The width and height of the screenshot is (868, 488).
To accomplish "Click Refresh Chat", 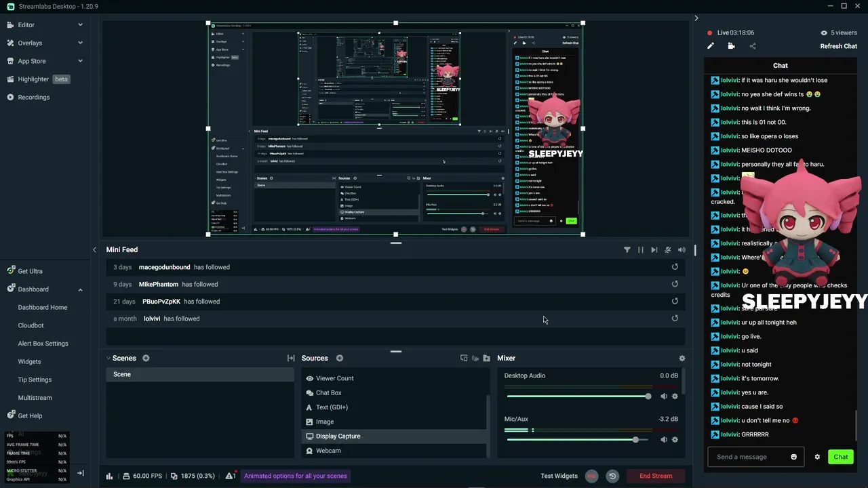I will 839,46.
